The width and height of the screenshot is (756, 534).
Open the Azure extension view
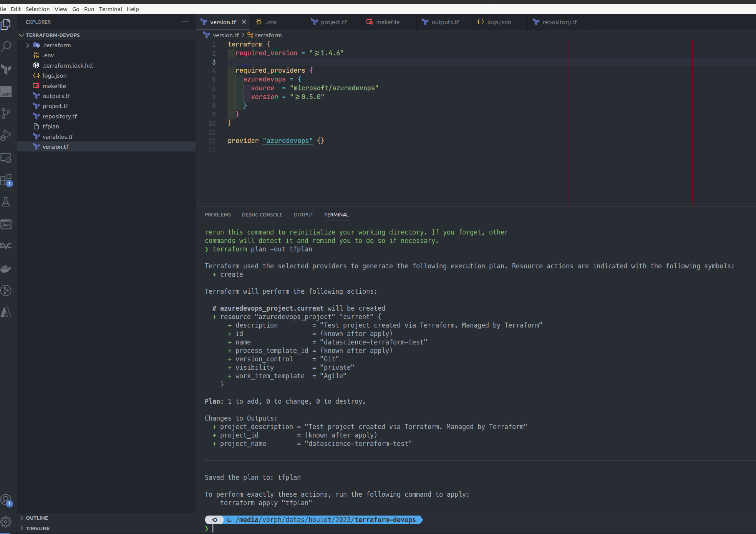click(6, 313)
